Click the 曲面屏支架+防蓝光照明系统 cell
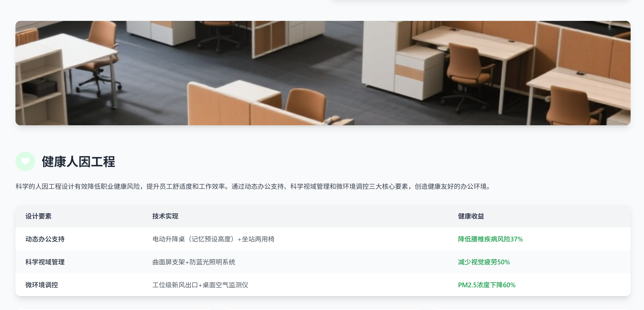This screenshot has height=310, width=644. pos(194,262)
